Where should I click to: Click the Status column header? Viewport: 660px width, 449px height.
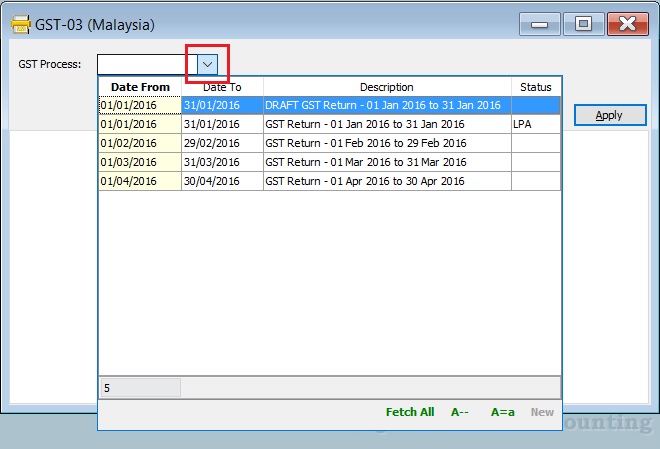pyautogui.click(x=536, y=87)
